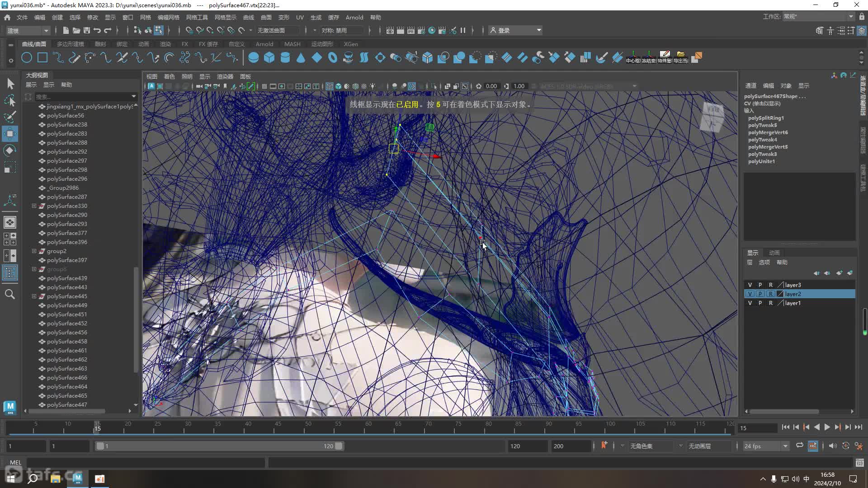The image size is (868, 488).
Task: Toggle reference R state of layer2
Action: pyautogui.click(x=771, y=294)
